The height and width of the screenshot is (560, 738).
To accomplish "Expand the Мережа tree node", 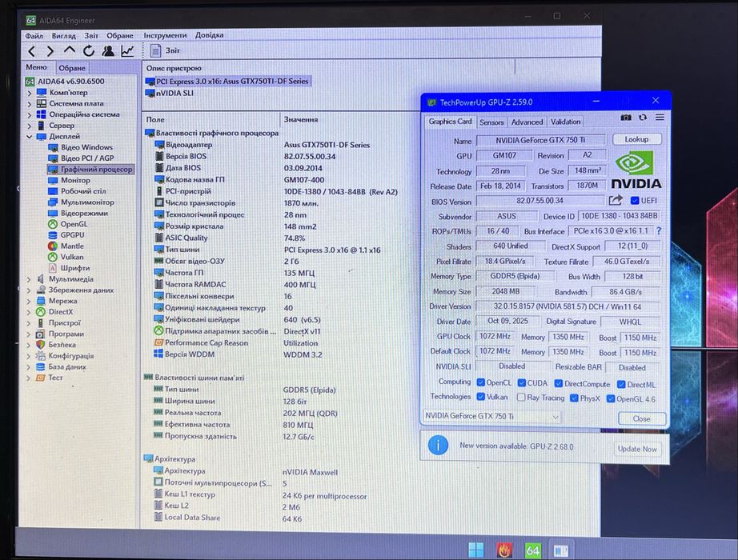I will tap(29, 301).
